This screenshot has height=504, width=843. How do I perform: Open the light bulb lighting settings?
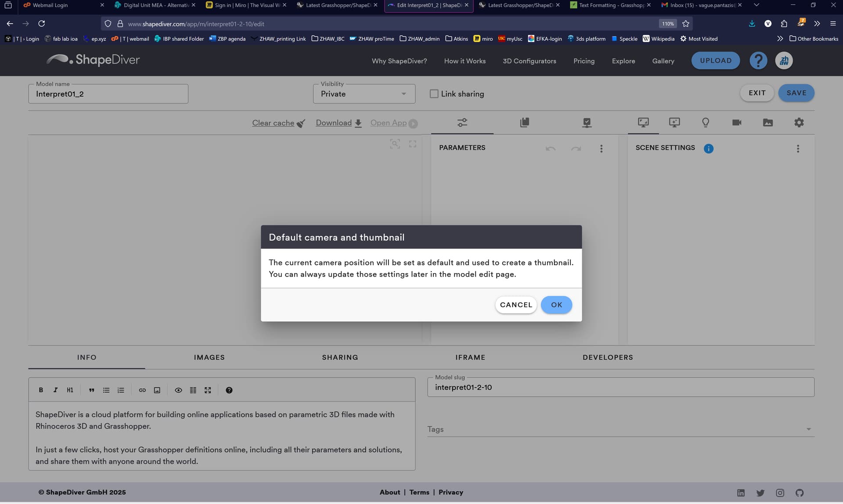[x=705, y=122]
